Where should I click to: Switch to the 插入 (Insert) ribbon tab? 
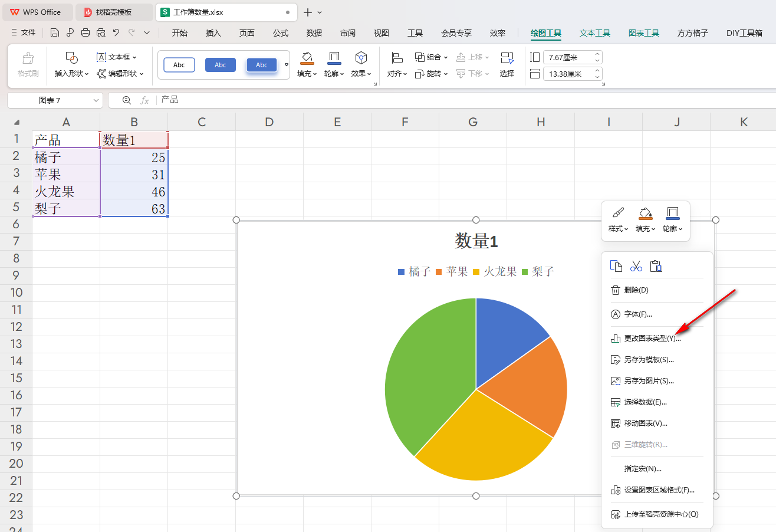pyautogui.click(x=213, y=33)
